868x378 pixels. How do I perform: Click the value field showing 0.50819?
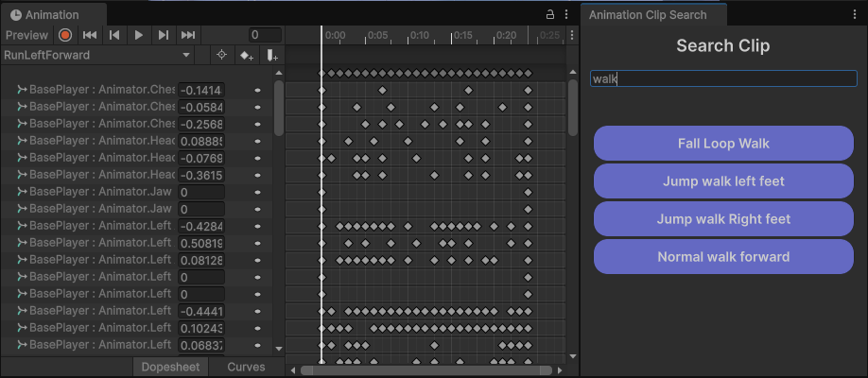[201, 243]
